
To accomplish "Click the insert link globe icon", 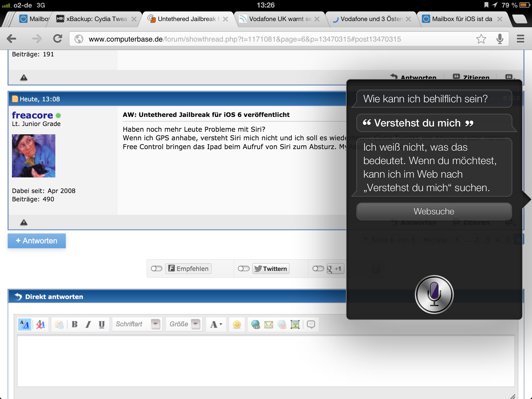I will pyautogui.click(x=255, y=324).
